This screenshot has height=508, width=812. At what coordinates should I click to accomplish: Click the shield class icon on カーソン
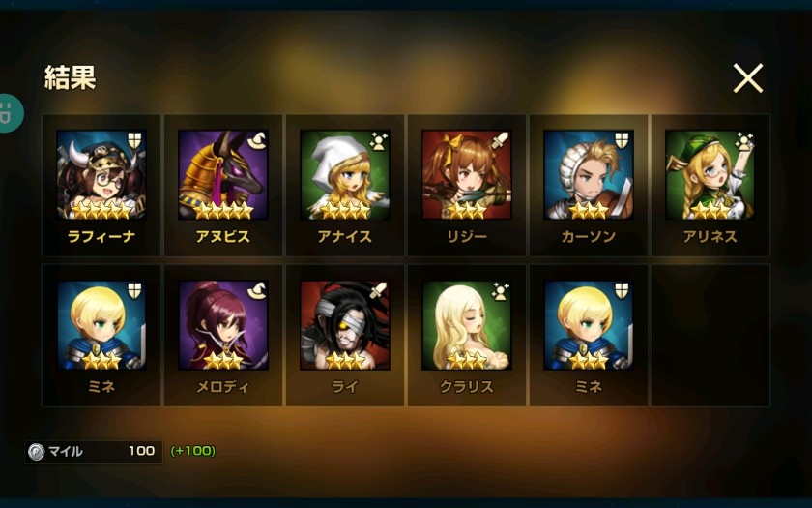[x=622, y=140]
